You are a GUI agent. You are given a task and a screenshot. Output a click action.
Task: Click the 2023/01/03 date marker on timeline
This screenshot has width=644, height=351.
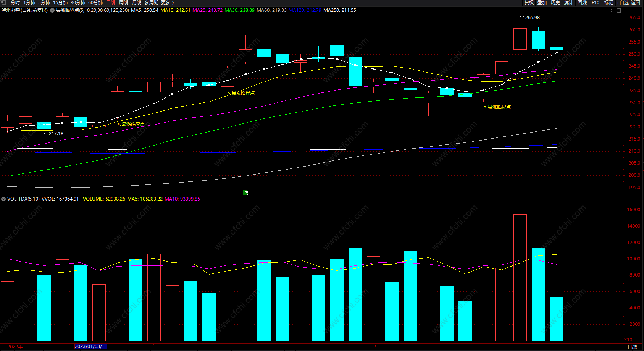pos(91,346)
